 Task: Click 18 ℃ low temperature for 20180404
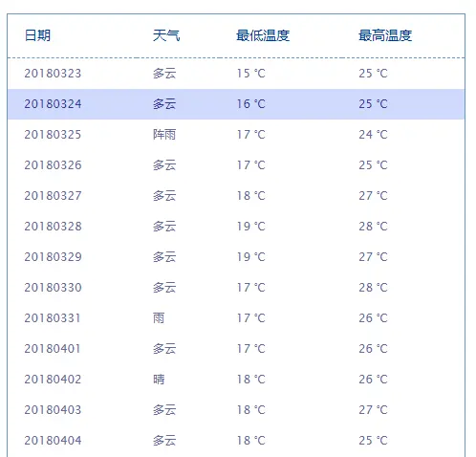250,441
